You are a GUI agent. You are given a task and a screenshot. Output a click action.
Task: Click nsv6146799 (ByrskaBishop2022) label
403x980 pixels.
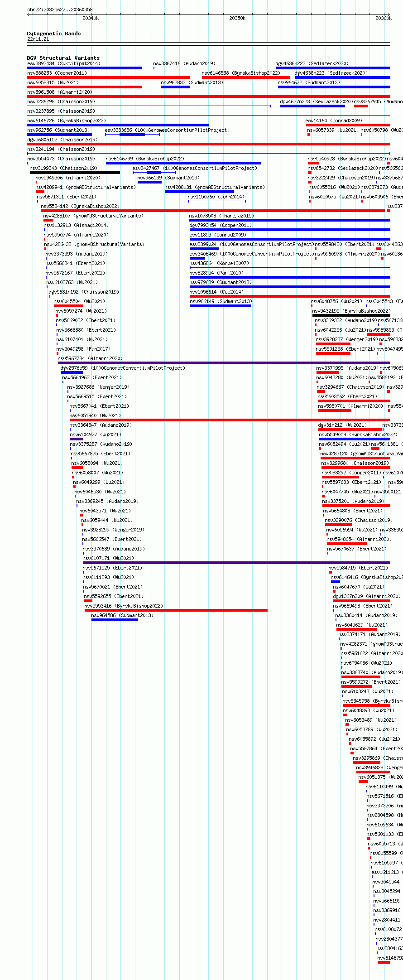145,159
